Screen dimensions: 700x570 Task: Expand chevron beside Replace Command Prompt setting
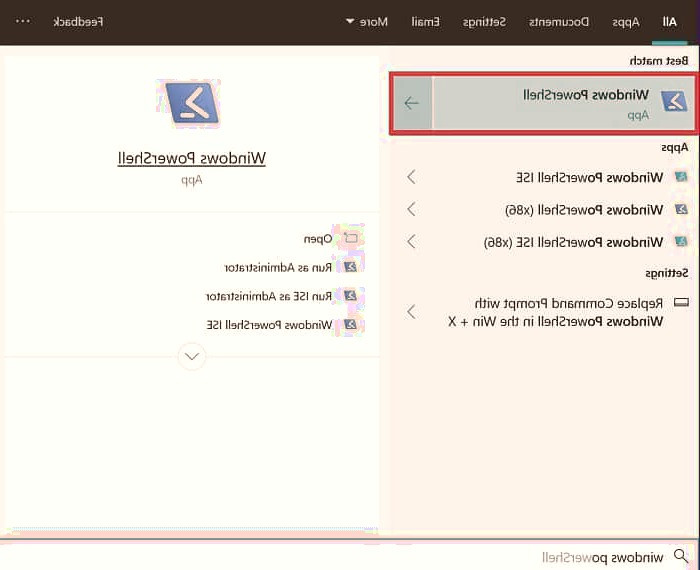coord(411,311)
